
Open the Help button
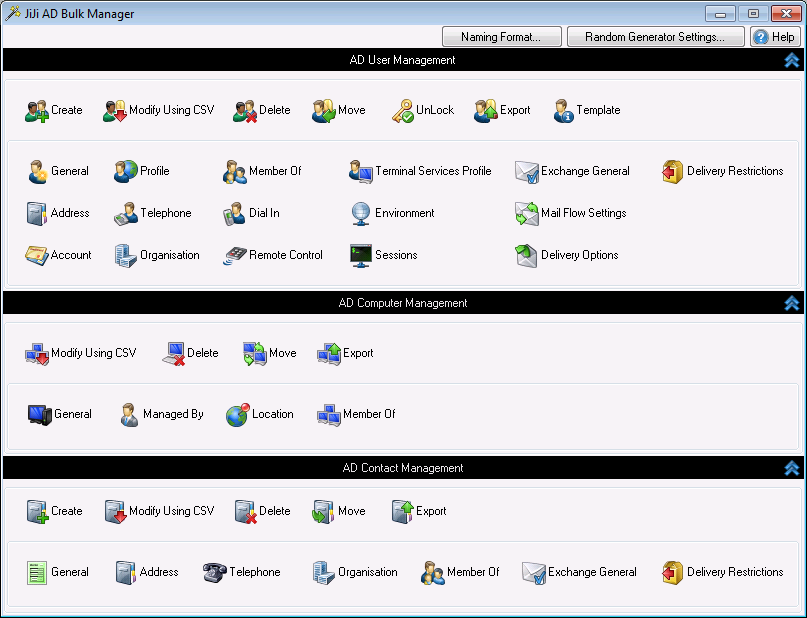(x=775, y=37)
